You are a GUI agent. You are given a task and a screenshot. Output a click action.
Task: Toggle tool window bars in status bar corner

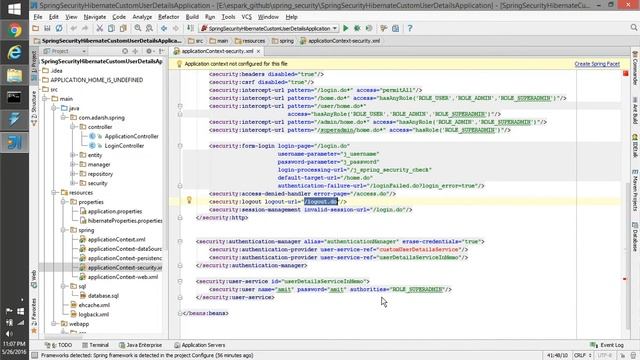[35, 356]
